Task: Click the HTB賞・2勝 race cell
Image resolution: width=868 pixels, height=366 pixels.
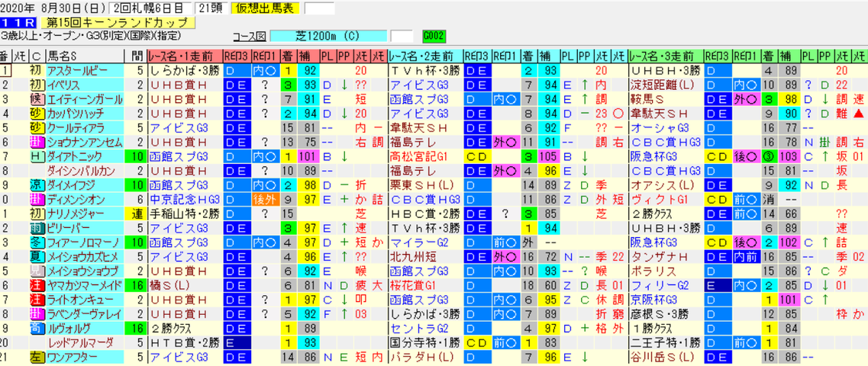Action: coord(184,343)
